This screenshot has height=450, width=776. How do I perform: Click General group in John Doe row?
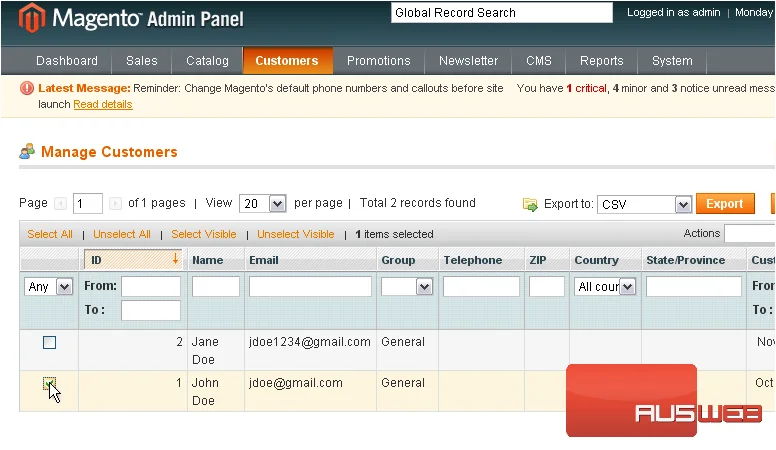pyautogui.click(x=403, y=383)
